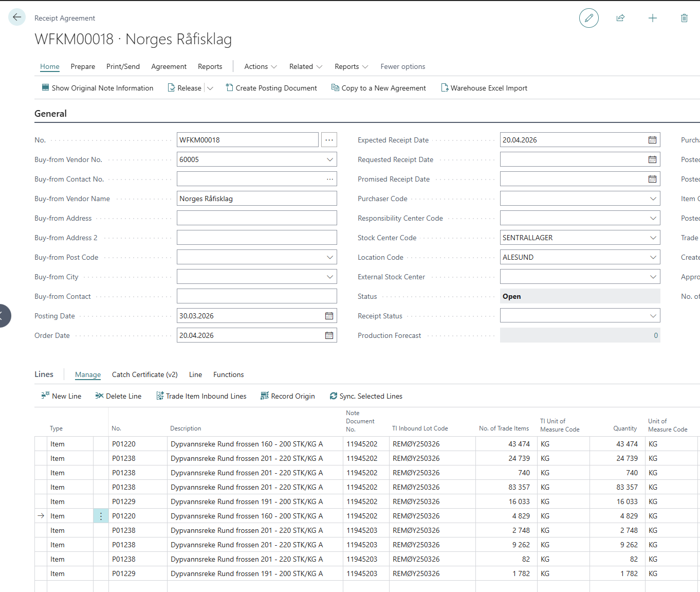Open the Receipt Status dropdown

(x=653, y=316)
